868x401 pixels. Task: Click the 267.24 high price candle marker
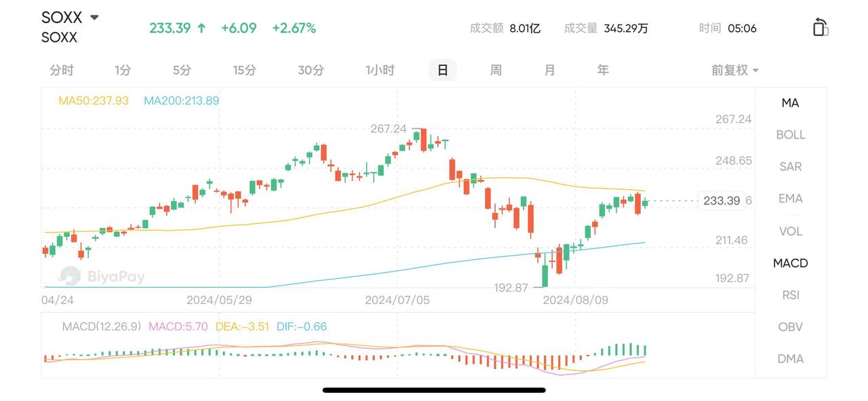click(388, 129)
